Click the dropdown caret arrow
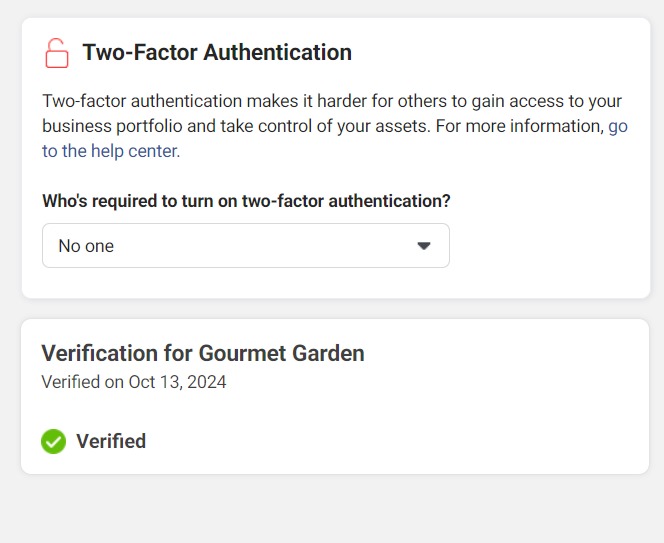The width and height of the screenshot is (664, 543). 424,246
